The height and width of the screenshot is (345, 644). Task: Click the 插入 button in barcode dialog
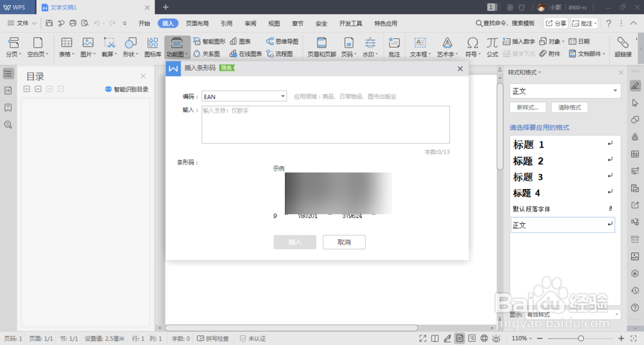(295, 242)
